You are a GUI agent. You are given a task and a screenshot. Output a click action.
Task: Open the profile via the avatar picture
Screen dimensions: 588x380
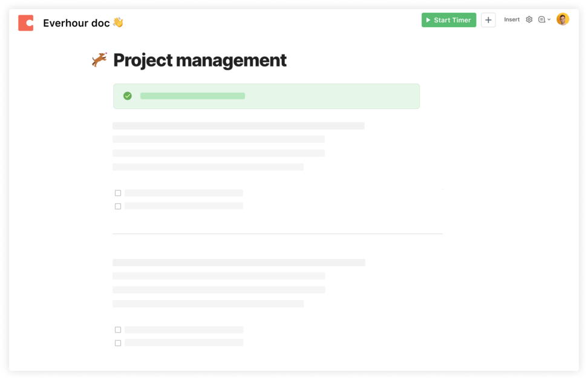pos(562,19)
